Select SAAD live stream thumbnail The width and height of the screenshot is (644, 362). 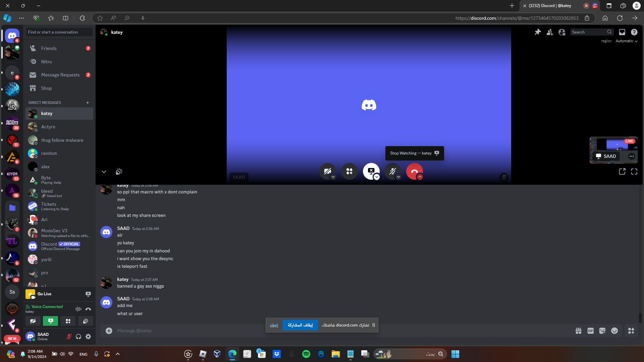(x=613, y=150)
